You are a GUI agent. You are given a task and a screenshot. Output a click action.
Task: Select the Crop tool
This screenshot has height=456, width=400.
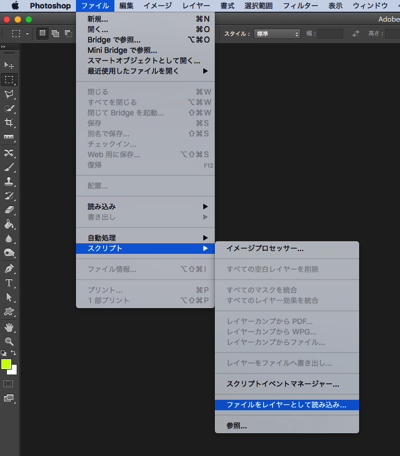point(9,123)
